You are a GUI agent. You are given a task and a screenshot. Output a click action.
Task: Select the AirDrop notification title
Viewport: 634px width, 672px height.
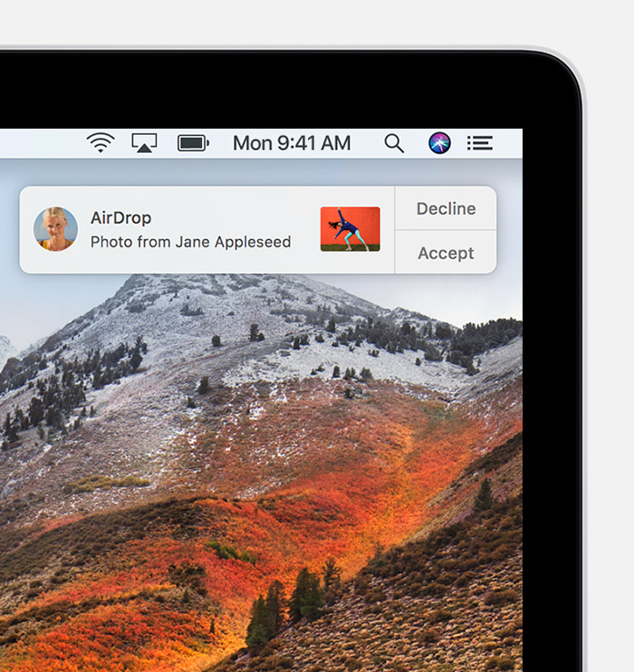(120, 217)
